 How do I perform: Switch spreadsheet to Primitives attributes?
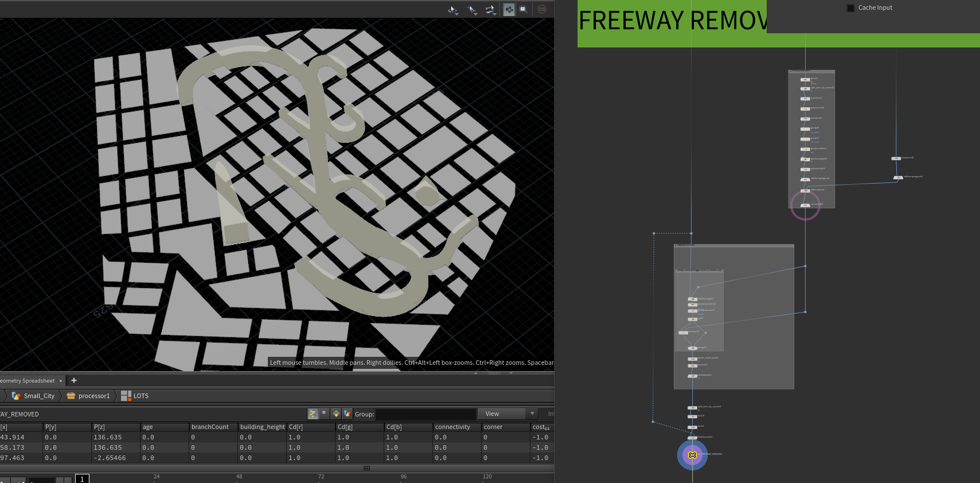336,414
